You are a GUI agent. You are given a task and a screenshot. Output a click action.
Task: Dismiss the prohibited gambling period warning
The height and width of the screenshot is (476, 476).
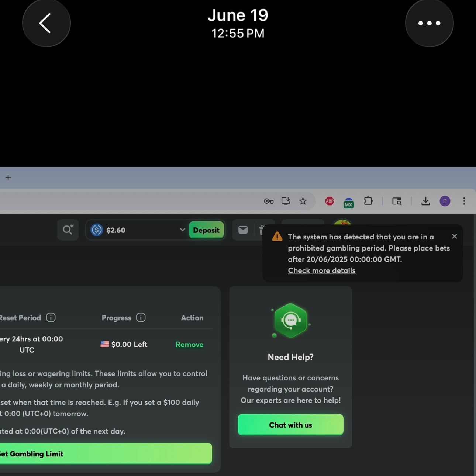coord(455,237)
